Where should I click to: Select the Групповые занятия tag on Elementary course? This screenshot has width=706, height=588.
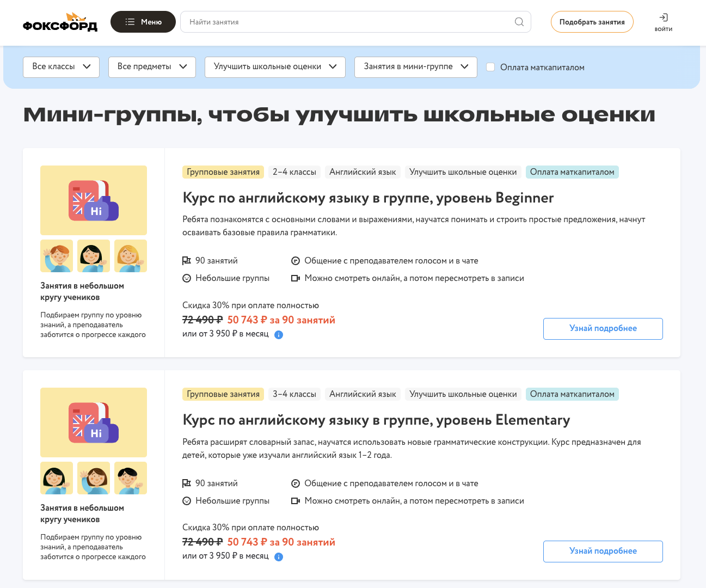click(x=223, y=394)
